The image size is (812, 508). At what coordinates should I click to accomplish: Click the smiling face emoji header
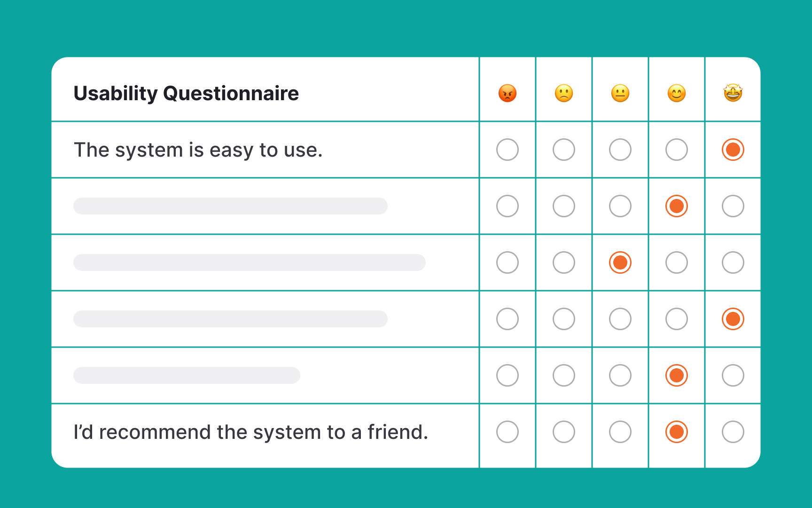pos(677,93)
